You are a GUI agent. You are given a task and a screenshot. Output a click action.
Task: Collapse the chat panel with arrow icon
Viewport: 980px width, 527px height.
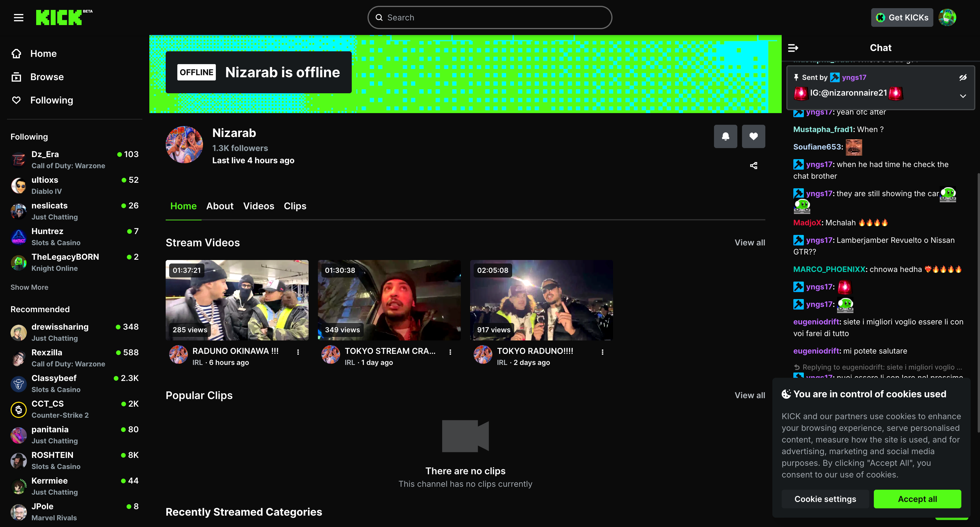click(x=793, y=48)
